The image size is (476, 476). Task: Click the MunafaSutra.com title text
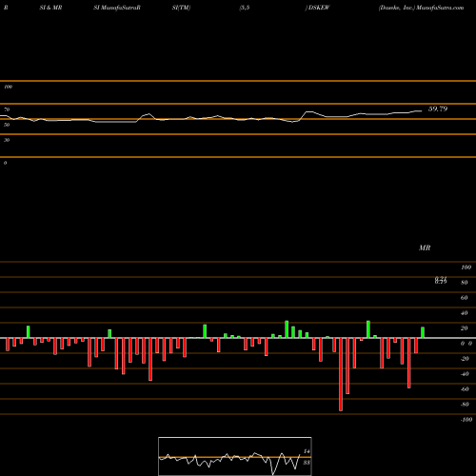point(440,8)
